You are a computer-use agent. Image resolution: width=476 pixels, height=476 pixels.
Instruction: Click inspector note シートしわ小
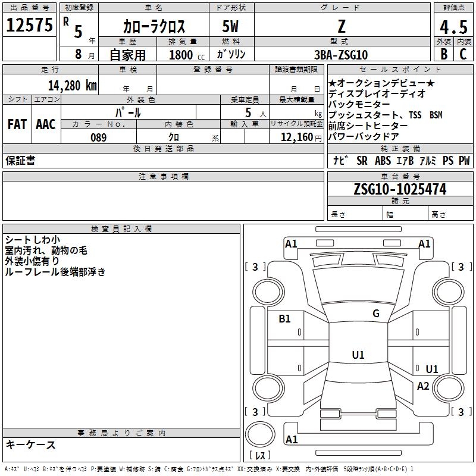pos(33,240)
